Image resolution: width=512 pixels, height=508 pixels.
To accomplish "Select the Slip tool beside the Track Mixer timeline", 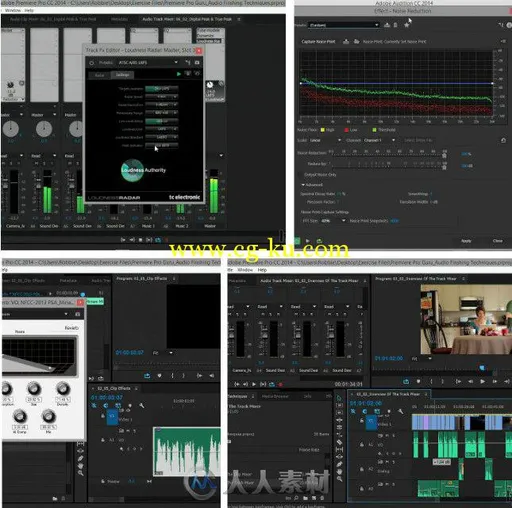I will (x=339, y=449).
